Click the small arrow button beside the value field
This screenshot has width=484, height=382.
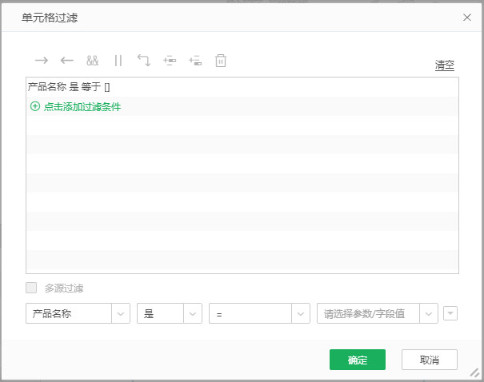tap(450, 313)
